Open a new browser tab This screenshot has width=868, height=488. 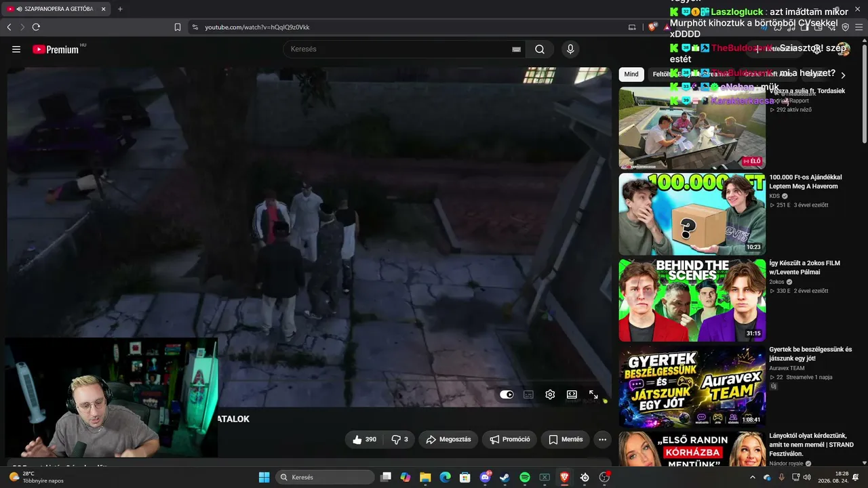120,9
